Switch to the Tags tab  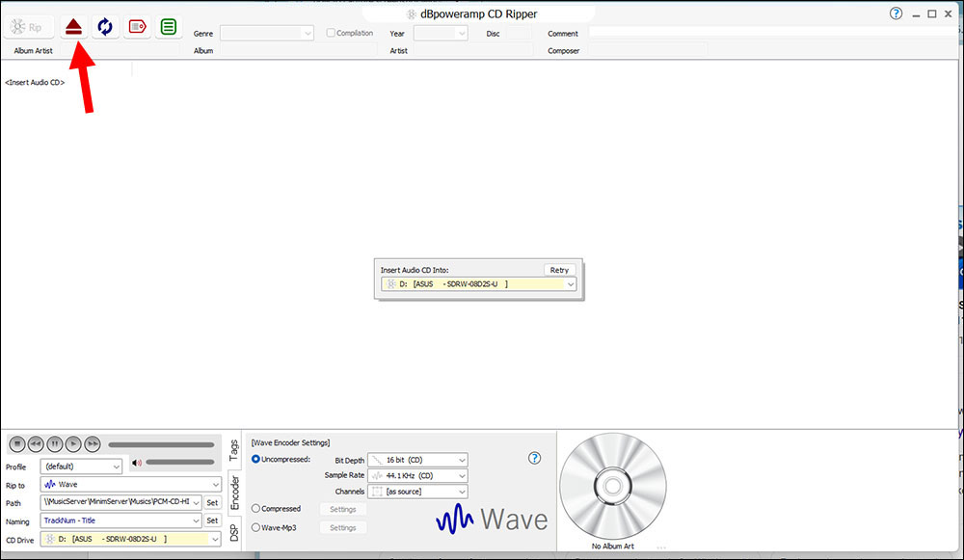coord(233,450)
